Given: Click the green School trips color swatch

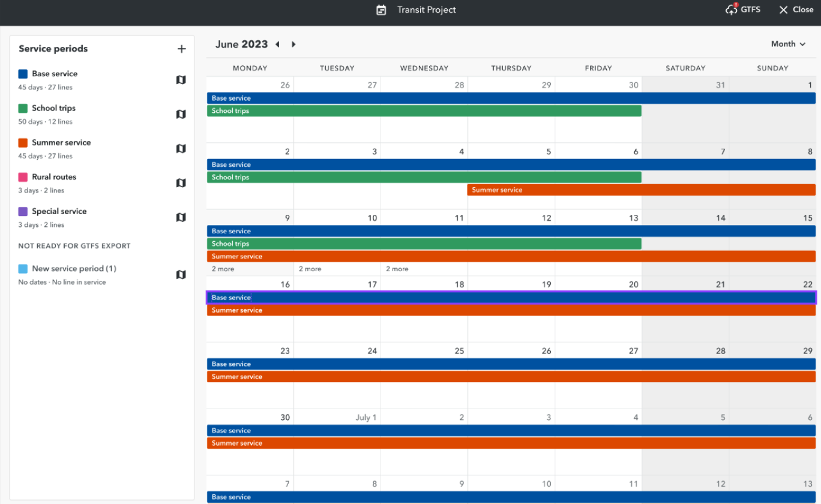Looking at the screenshot, I should 23,109.
